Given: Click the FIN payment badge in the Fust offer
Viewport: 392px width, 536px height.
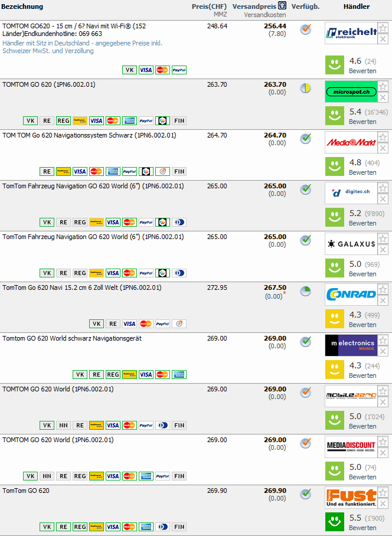Looking at the screenshot, I should coord(179,527).
